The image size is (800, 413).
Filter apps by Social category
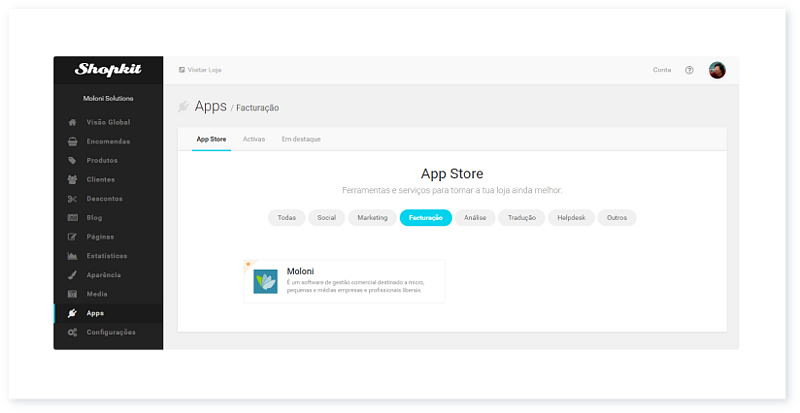click(x=327, y=217)
